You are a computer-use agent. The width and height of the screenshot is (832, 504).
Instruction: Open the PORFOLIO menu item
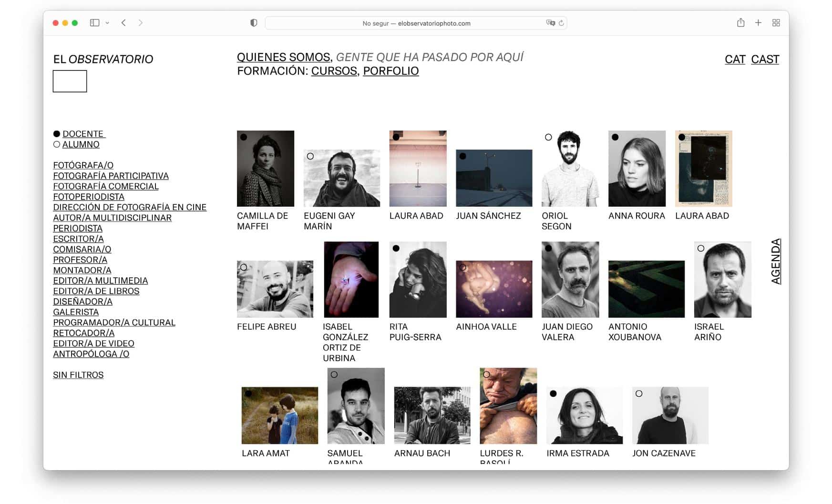tap(391, 71)
